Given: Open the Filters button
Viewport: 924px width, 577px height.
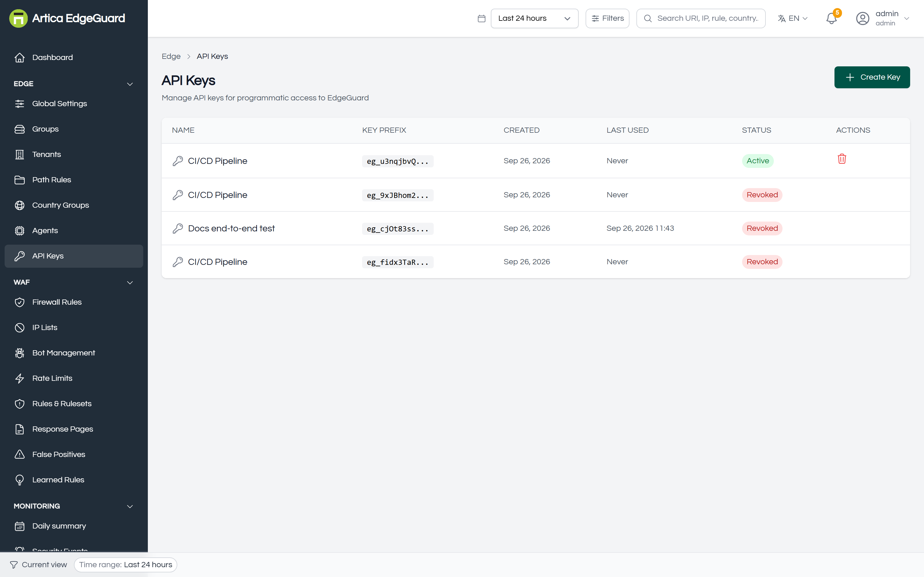Looking at the screenshot, I should coord(607,18).
